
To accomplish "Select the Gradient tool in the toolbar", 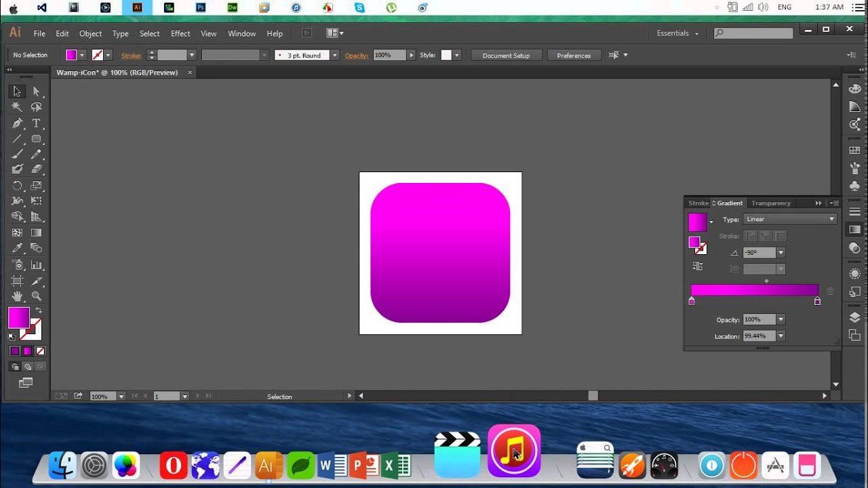I will [37, 232].
